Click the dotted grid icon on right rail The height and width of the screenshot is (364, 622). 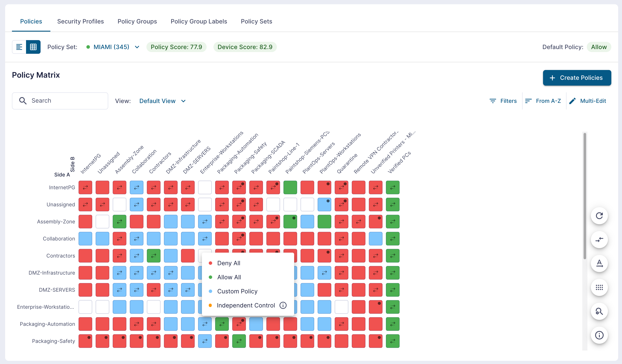599,287
